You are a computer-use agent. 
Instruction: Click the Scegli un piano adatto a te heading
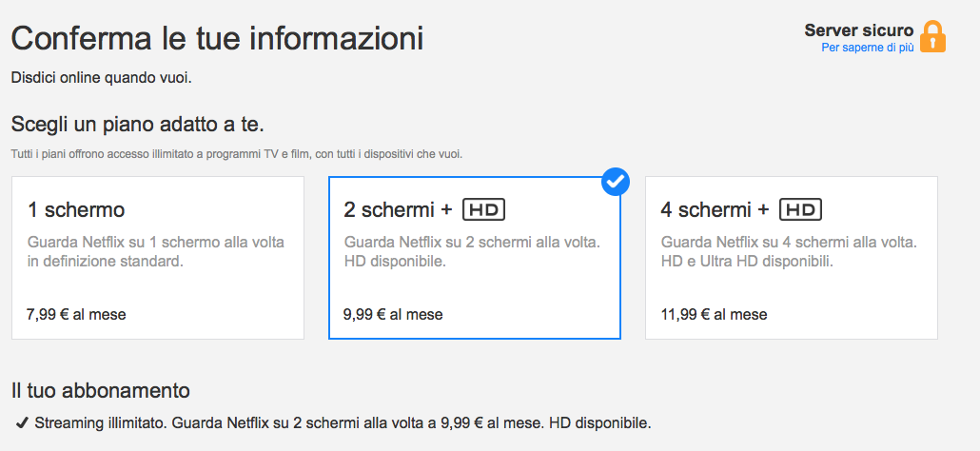137,124
